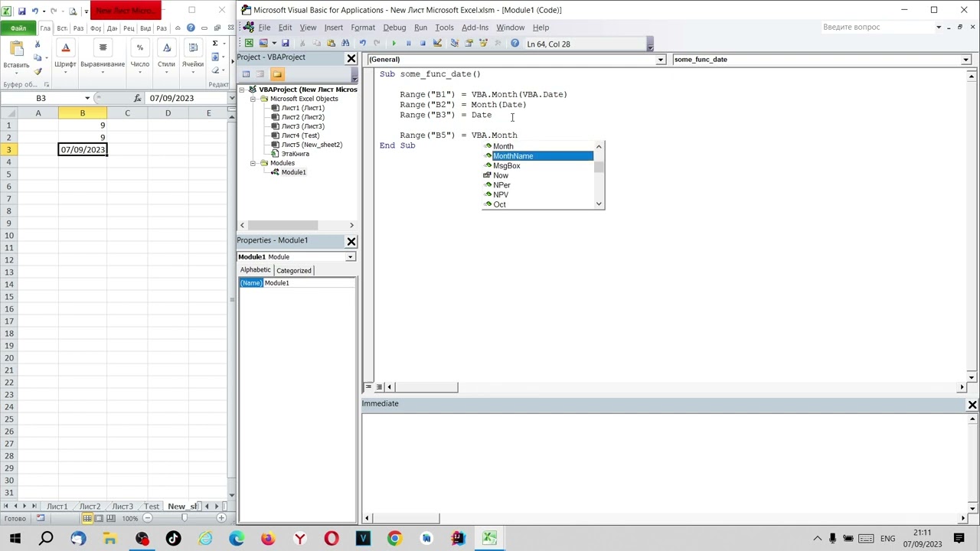Open Properties Window icon in VBA toolbar

pos(469,44)
